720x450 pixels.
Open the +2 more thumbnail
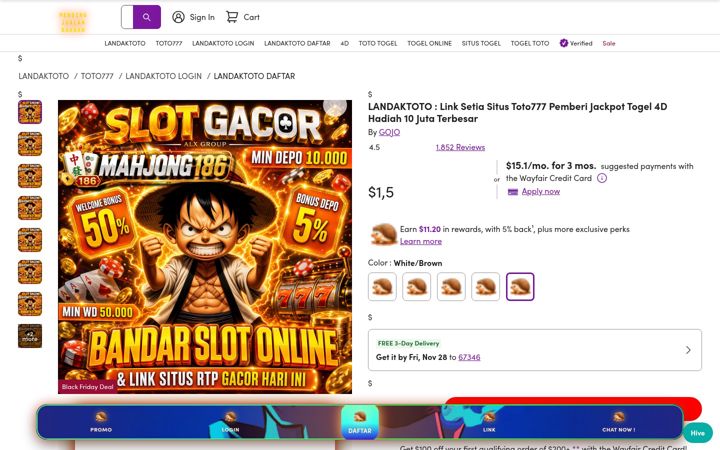(30, 336)
